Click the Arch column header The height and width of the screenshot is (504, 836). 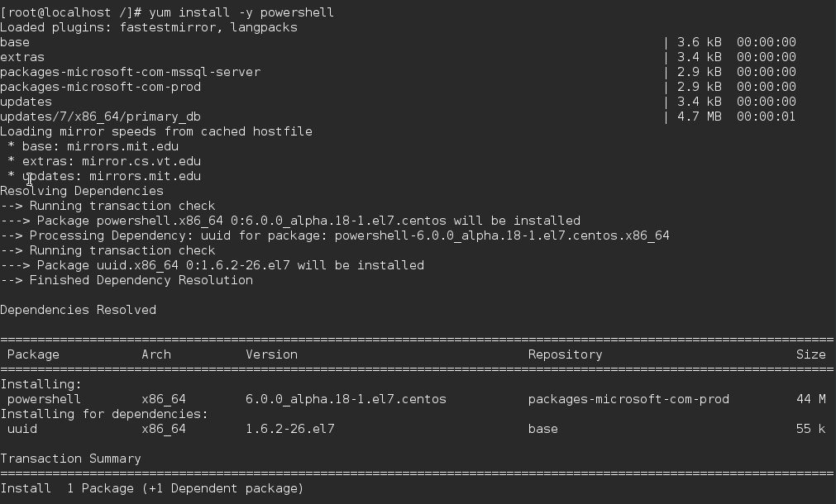tap(156, 354)
